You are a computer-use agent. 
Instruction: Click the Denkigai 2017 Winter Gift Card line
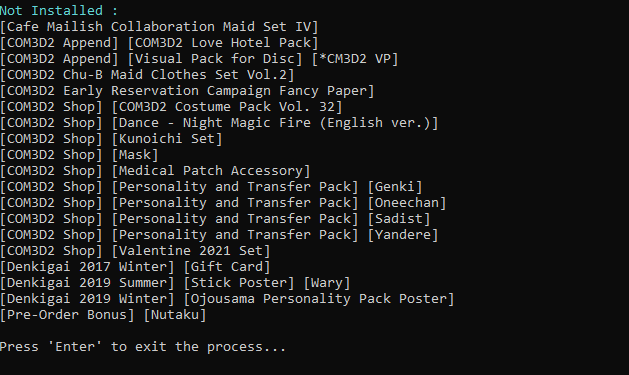click(x=135, y=267)
